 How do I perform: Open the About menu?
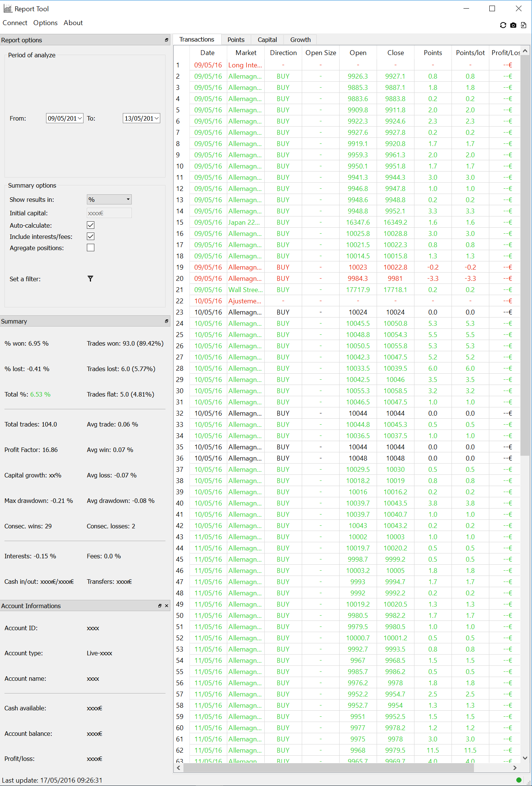click(x=73, y=23)
